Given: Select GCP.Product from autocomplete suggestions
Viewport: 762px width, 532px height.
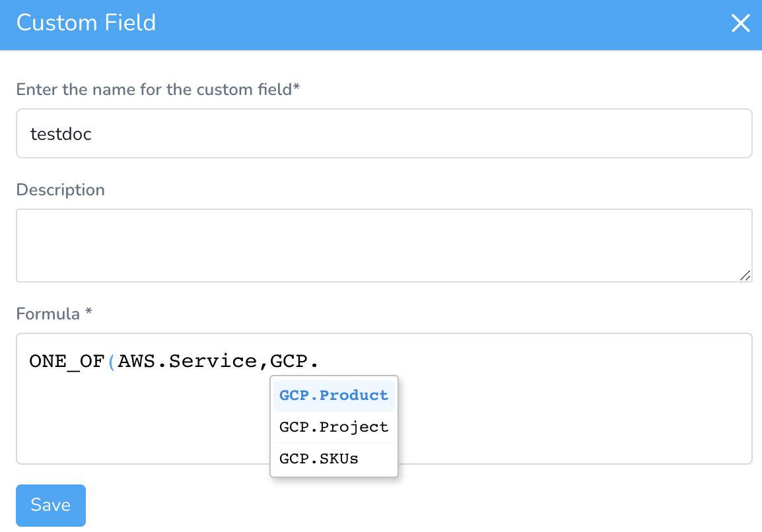Looking at the screenshot, I should coord(334,395).
